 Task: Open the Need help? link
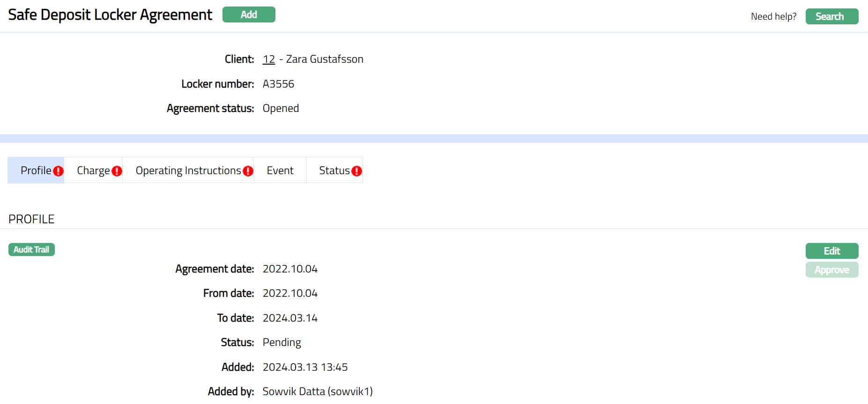pos(773,16)
